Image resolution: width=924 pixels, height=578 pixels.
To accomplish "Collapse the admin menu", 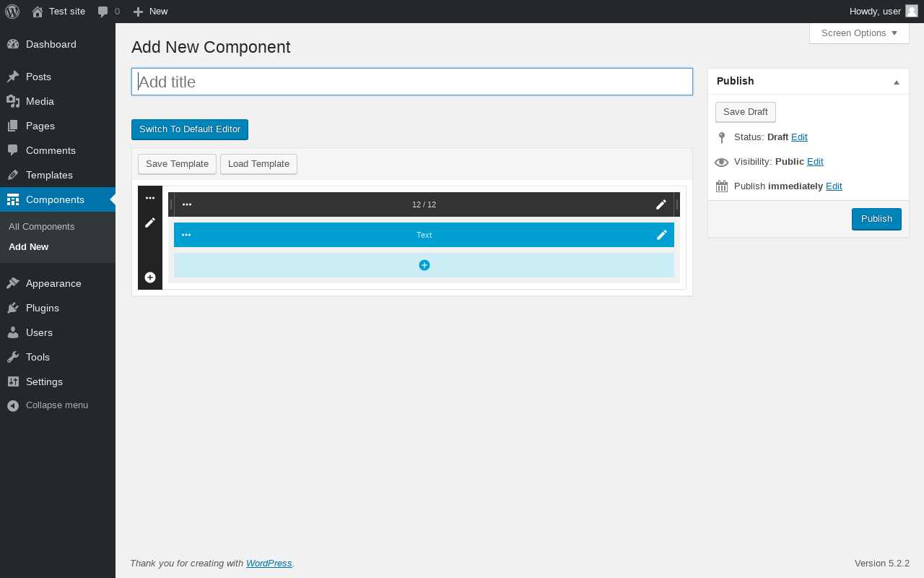I will click(x=58, y=405).
